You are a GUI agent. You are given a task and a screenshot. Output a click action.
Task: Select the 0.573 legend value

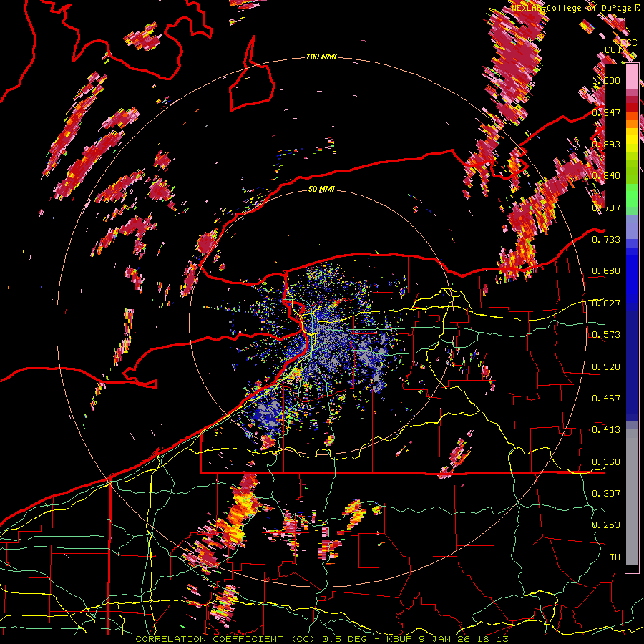607,335
